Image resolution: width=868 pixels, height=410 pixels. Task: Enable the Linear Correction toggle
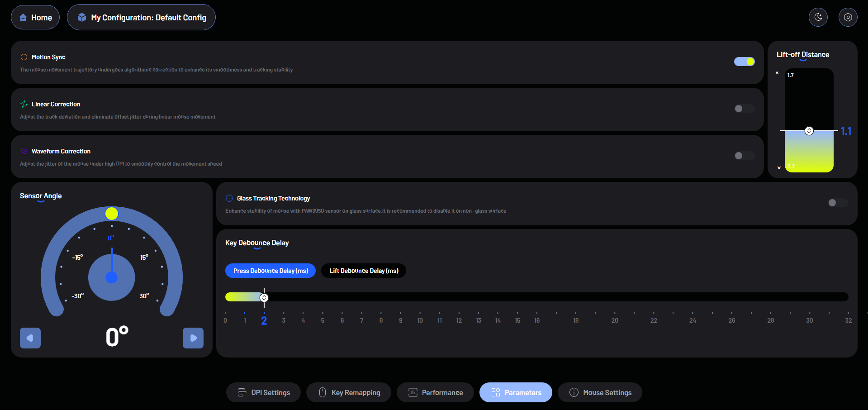click(x=744, y=109)
